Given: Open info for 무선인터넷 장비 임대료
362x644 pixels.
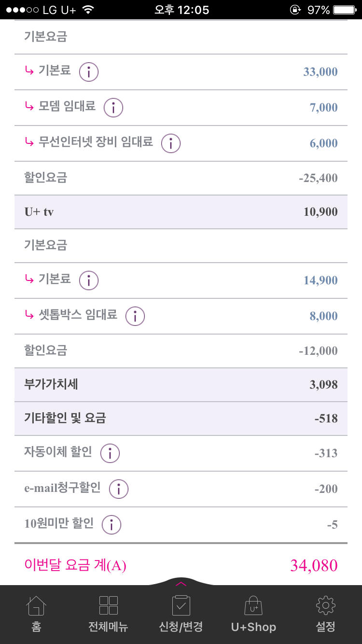Looking at the screenshot, I should pyautogui.click(x=171, y=143).
